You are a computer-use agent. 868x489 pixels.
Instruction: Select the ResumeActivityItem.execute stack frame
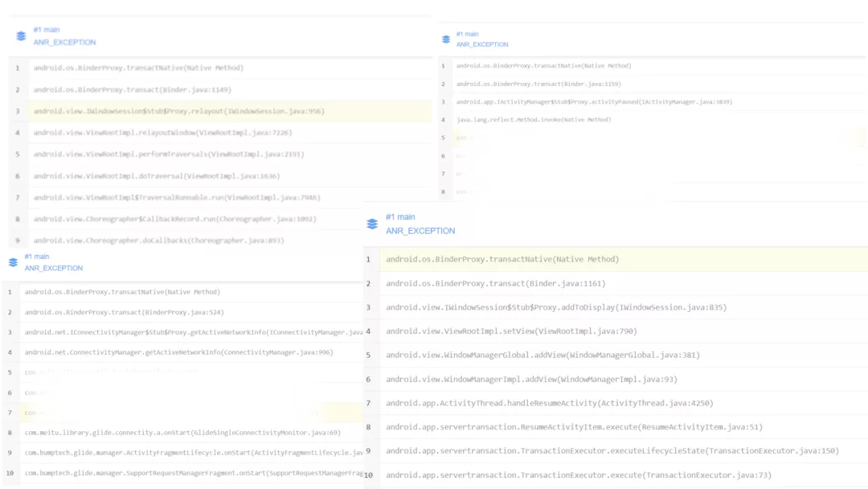click(574, 427)
